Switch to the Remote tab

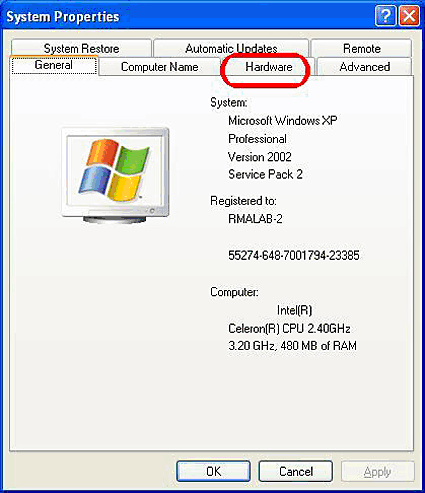point(362,48)
